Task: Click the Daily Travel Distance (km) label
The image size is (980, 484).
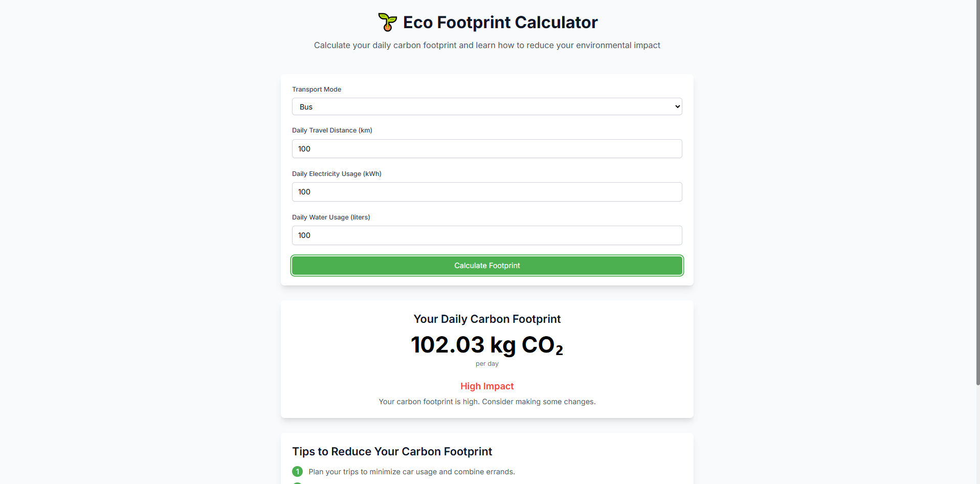Action: pyautogui.click(x=332, y=130)
